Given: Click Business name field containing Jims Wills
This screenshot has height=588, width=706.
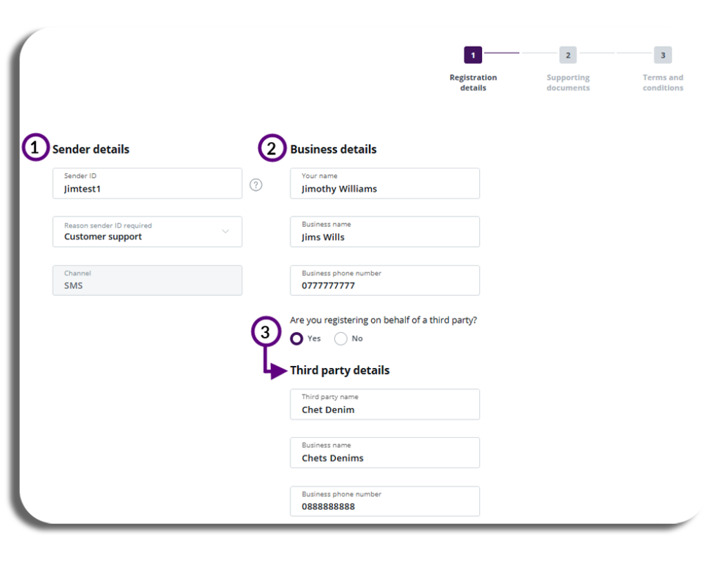Looking at the screenshot, I should coord(385,232).
